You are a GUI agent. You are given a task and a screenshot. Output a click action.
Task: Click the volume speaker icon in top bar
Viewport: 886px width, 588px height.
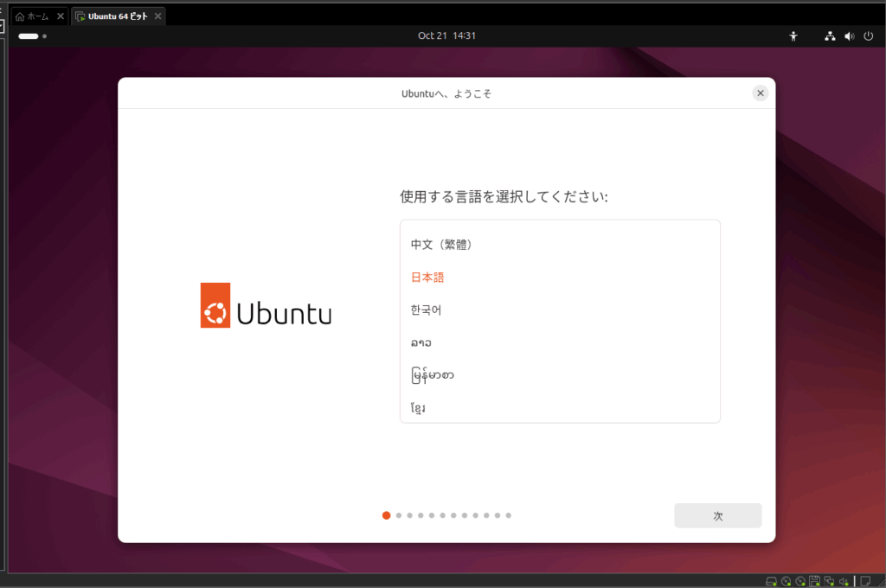pos(848,35)
